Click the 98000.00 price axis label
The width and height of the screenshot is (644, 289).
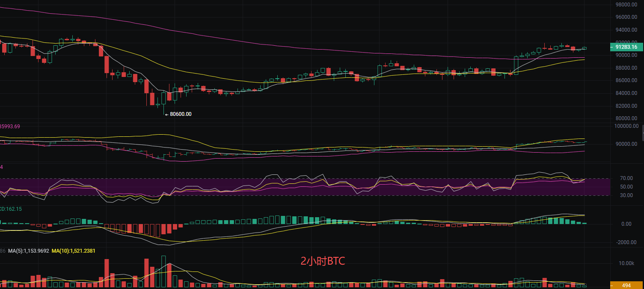626,5
